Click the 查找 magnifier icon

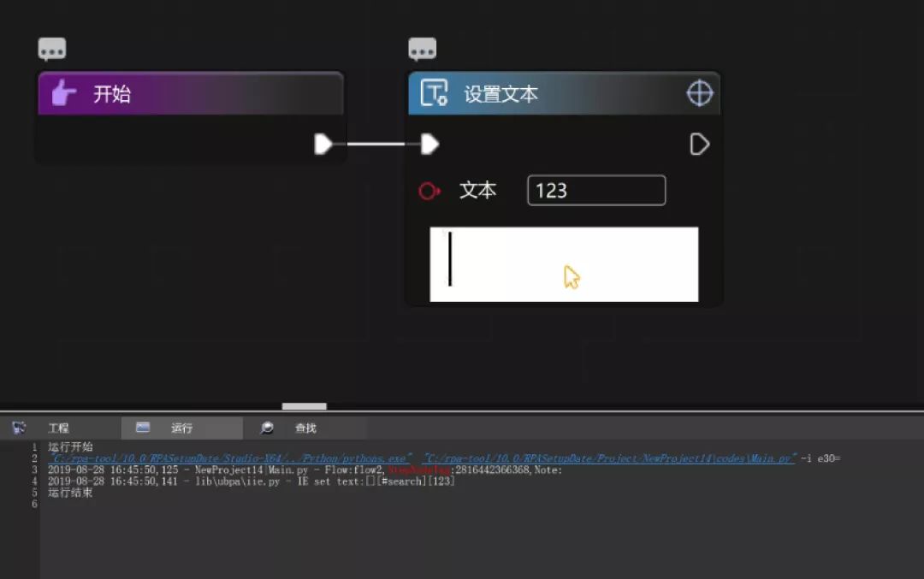coord(267,428)
